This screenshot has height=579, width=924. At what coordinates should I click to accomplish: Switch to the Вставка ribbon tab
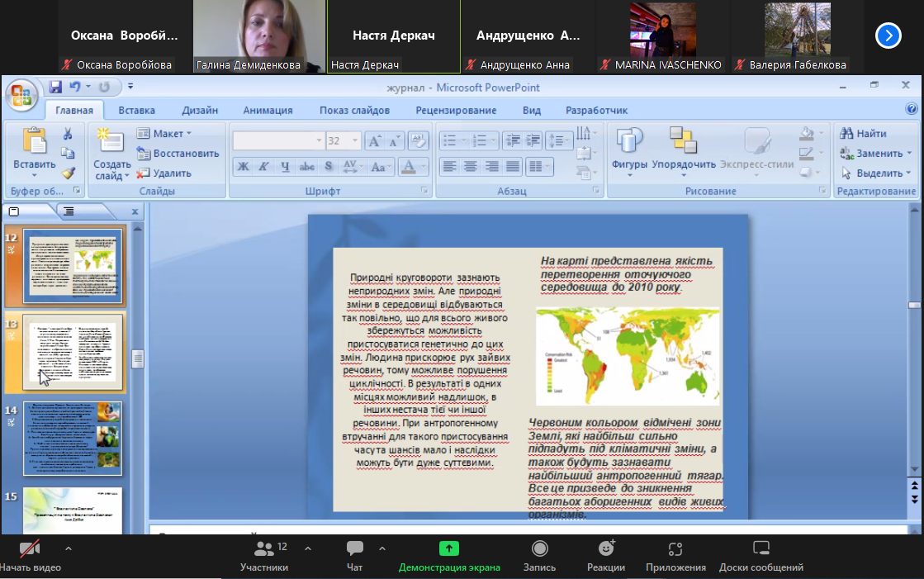tap(136, 110)
